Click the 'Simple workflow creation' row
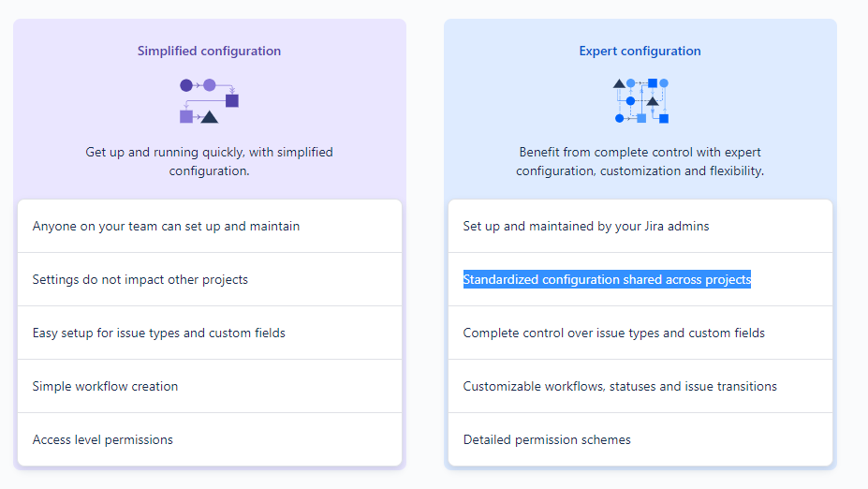This screenshot has width=868, height=489. coord(210,386)
